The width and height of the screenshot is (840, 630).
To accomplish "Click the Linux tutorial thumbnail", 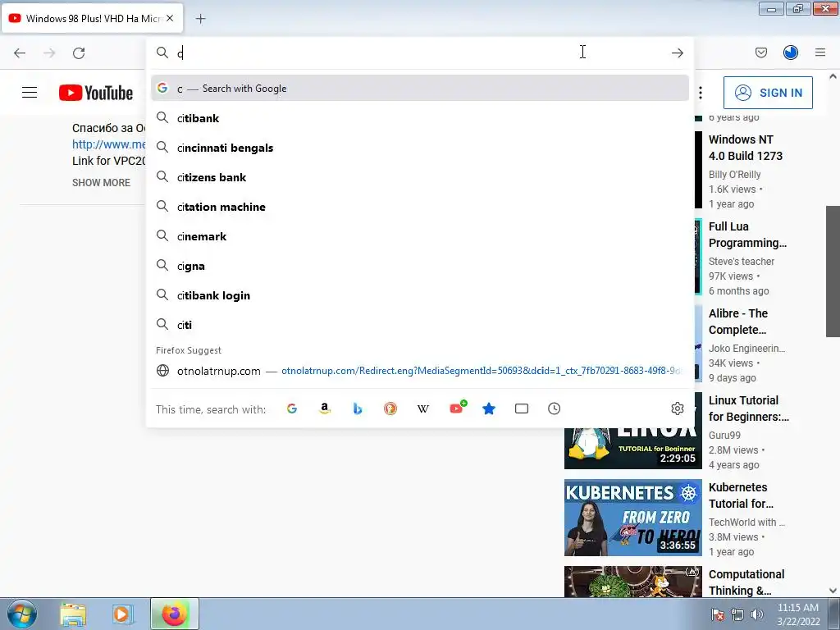I will pos(632,449).
